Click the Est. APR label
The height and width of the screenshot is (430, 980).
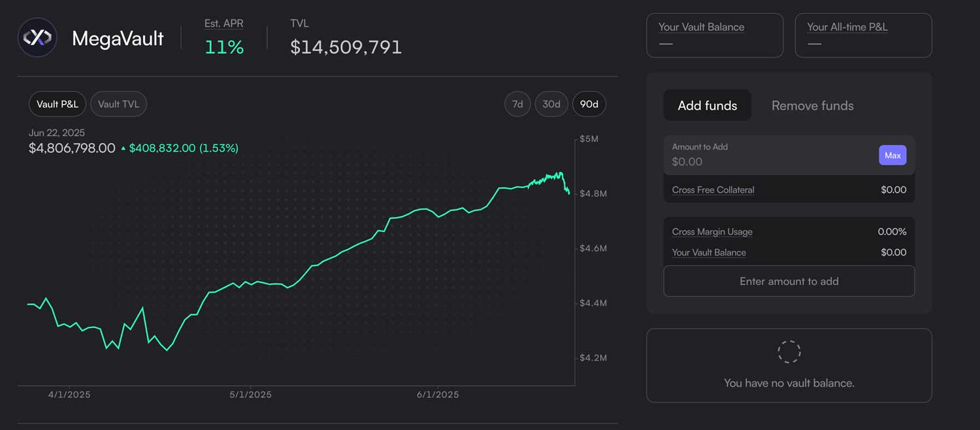223,24
